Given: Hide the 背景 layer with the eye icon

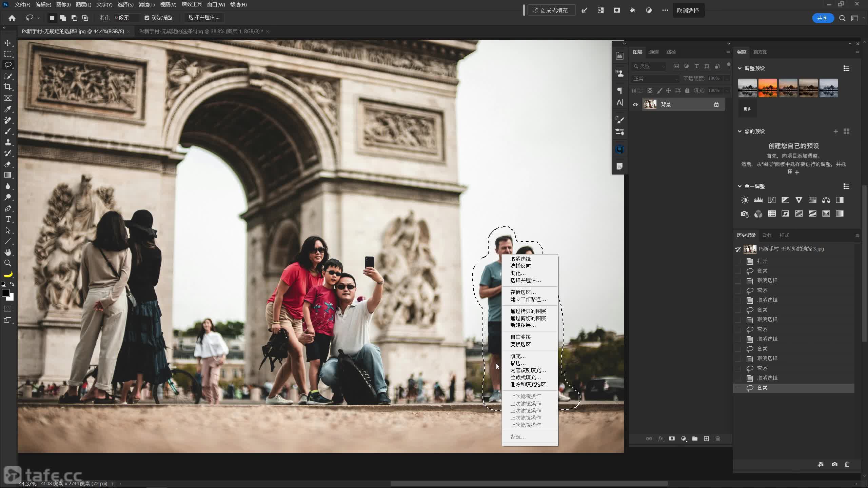Looking at the screenshot, I should click(x=635, y=104).
